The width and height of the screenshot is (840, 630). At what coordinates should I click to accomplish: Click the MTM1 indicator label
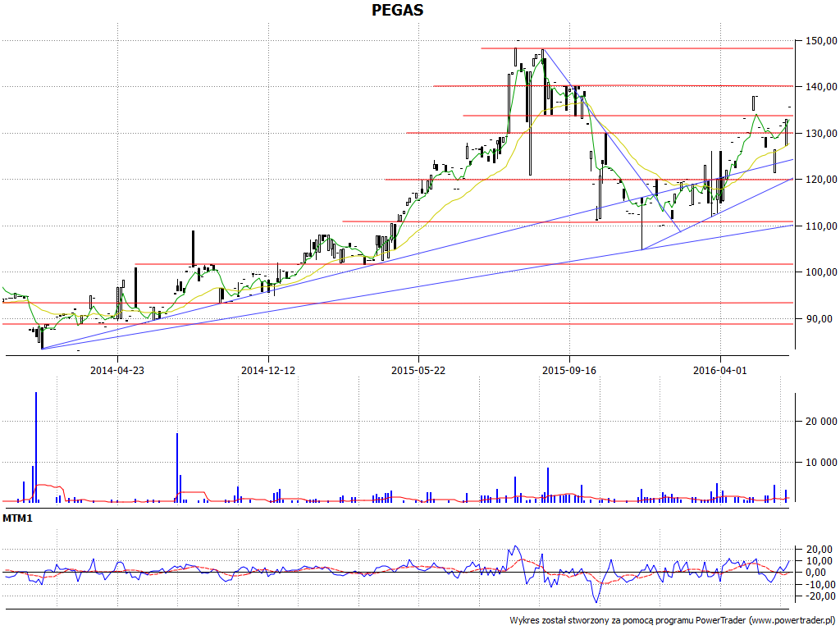coord(18,518)
